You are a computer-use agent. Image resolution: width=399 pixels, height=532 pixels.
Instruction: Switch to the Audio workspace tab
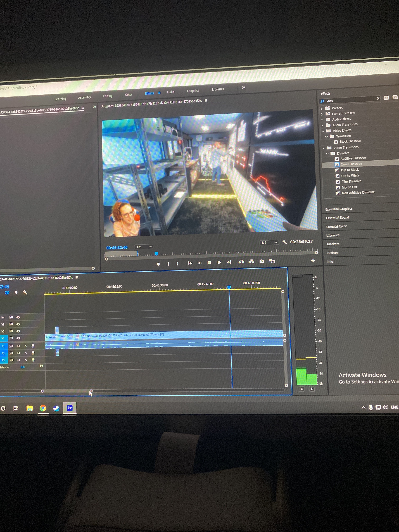pos(170,92)
